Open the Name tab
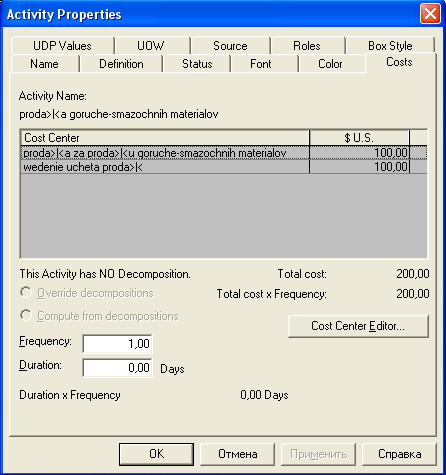446x475 pixels. tap(44, 64)
